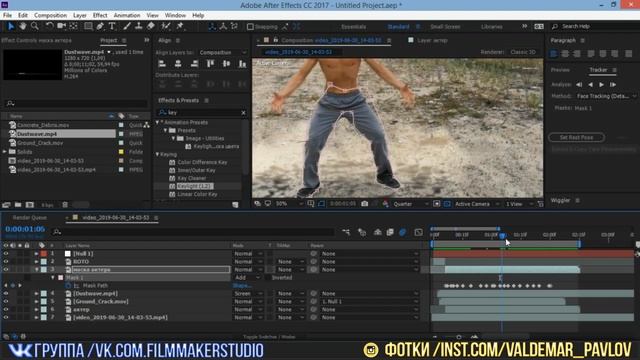This screenshot has height=360, width=640.
Task: Switch to the Standard workspace
Action: point(398,27)
